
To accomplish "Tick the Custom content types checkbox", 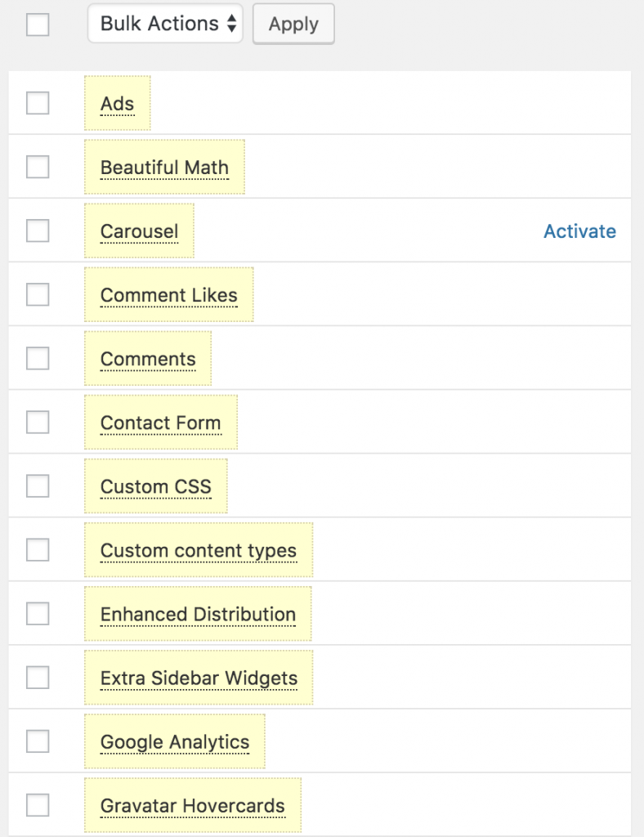I will 38,550.
